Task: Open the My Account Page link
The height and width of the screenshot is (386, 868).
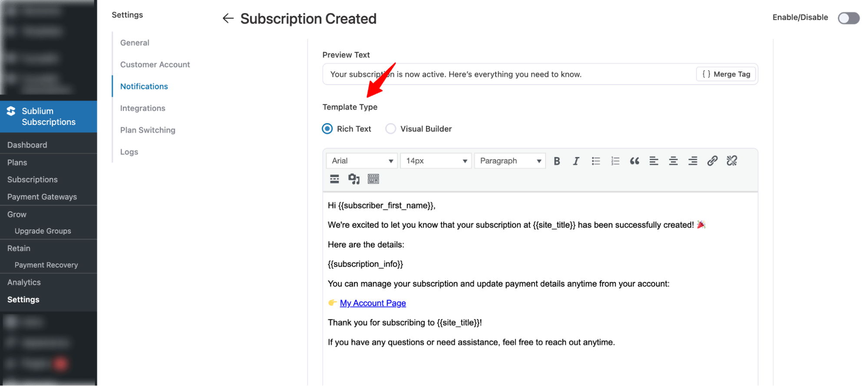Action: click(373, 303)
